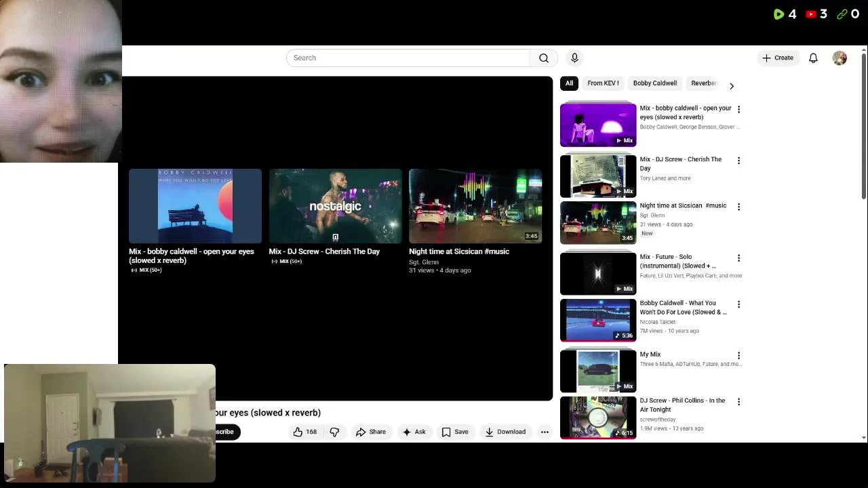This screenshot has width=868, height=488.
Task: Open options for What You Won't Do For Love
Action: [738, 304]
